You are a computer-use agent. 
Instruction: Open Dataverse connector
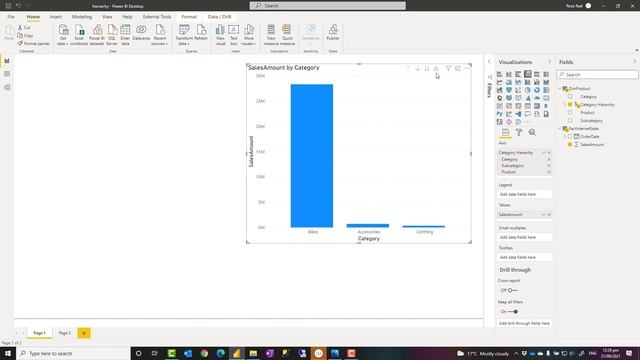(x=141, y=32)
